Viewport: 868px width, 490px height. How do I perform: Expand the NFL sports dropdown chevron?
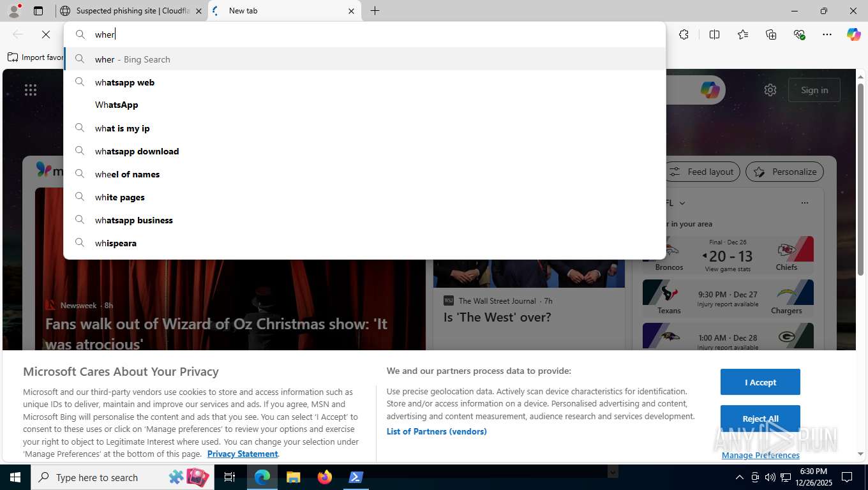coord(682,203)
